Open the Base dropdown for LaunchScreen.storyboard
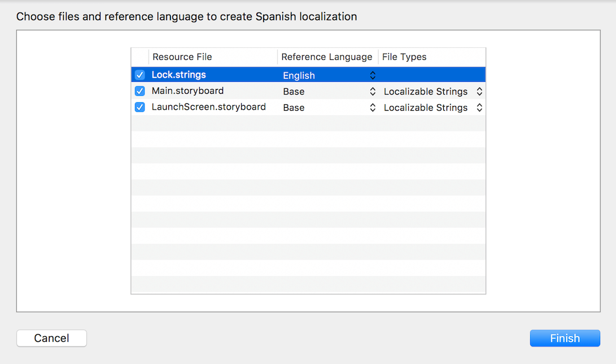Screen dimensions: 616x364 tap(372, 107)
